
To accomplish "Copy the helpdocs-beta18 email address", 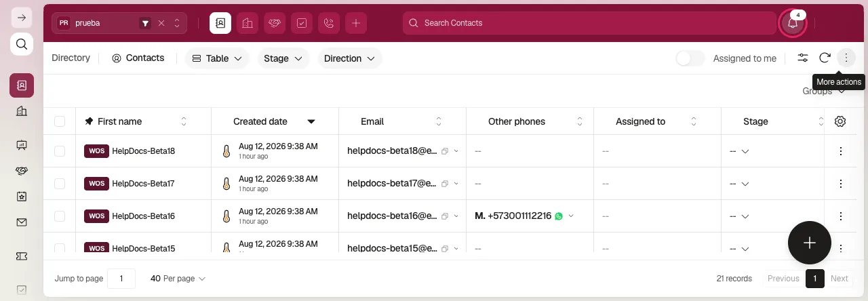I will coord(445,151).
